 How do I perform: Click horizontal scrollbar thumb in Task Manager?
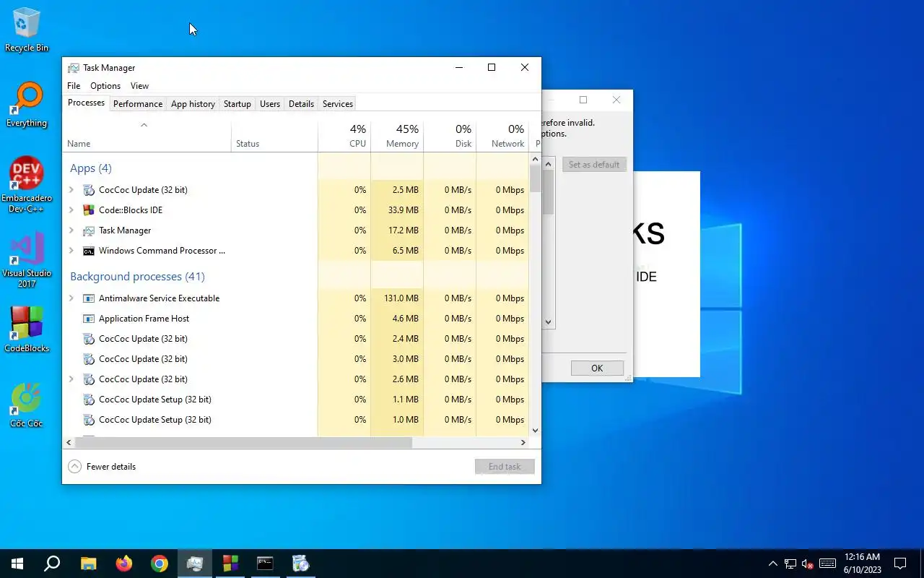point(243,442)
